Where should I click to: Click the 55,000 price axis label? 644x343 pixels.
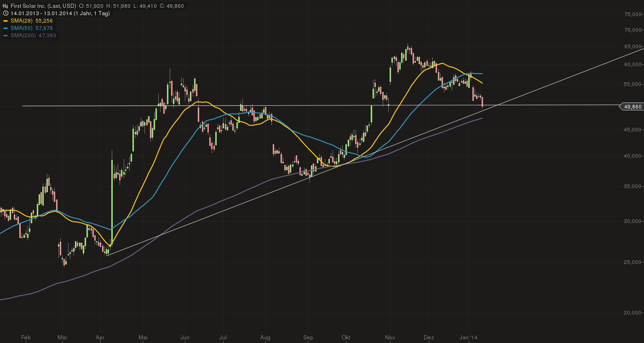[633, 84]
